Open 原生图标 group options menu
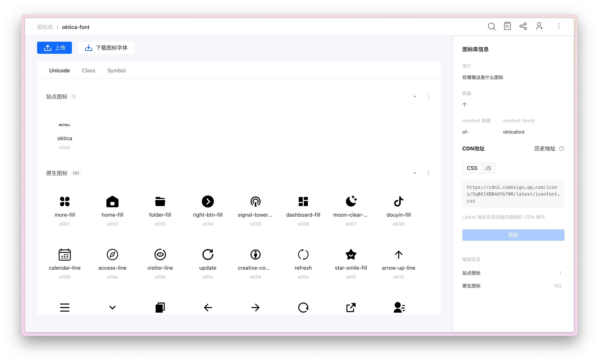This screenshot has height=364, width=599. pyautogui.click(x=428, y=173)
